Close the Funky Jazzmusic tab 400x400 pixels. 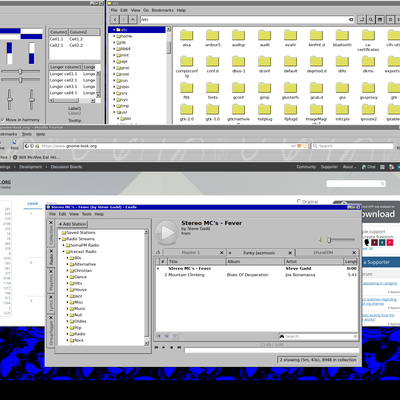pos(290,253)
